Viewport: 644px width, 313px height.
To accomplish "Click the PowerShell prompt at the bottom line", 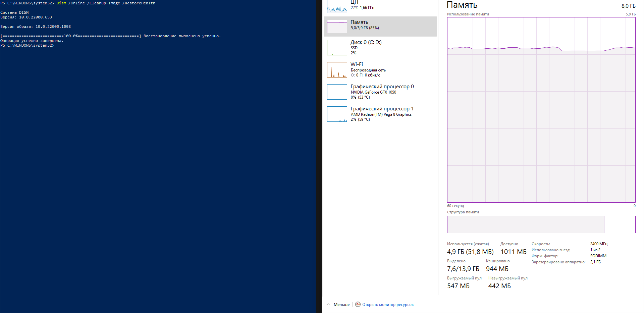I will pyautogui.click(x=27, y=45).
